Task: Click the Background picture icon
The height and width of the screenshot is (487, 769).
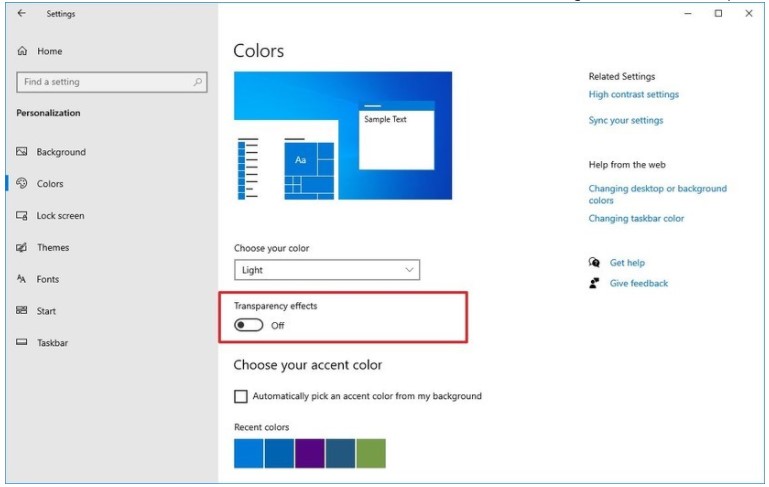Action: pos(22,152)
